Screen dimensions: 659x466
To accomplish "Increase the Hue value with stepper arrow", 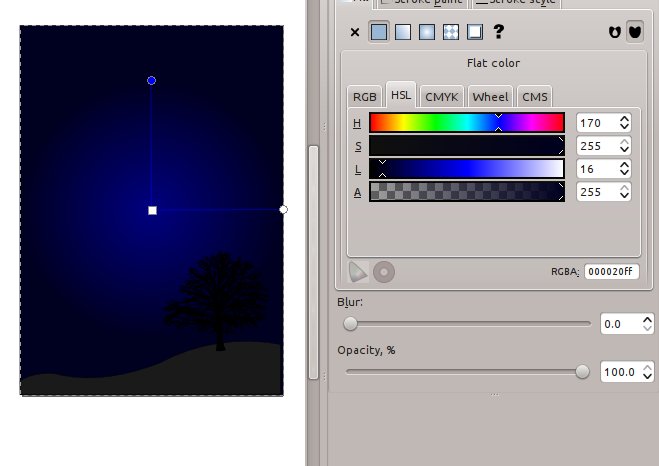I will 625,119.
